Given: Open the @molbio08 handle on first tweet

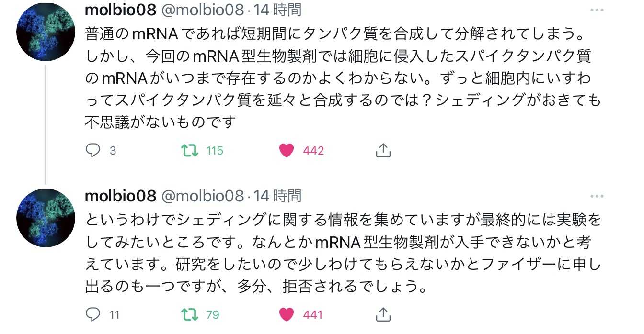Looking at the screenshot, I should [202, 10].
